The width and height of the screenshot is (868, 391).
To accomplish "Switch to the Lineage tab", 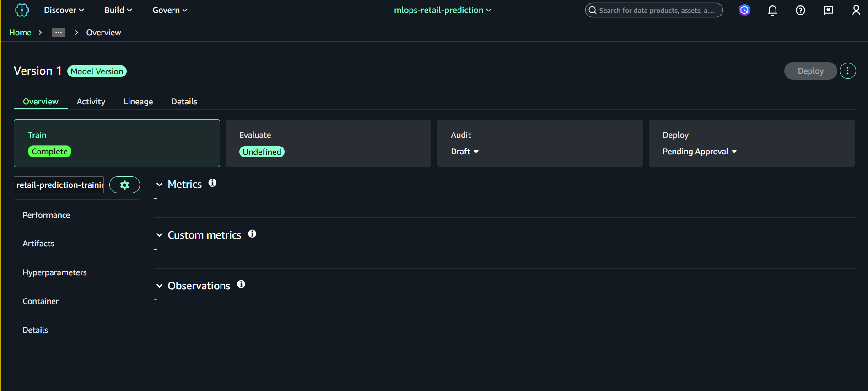I will tap(138, 102).
